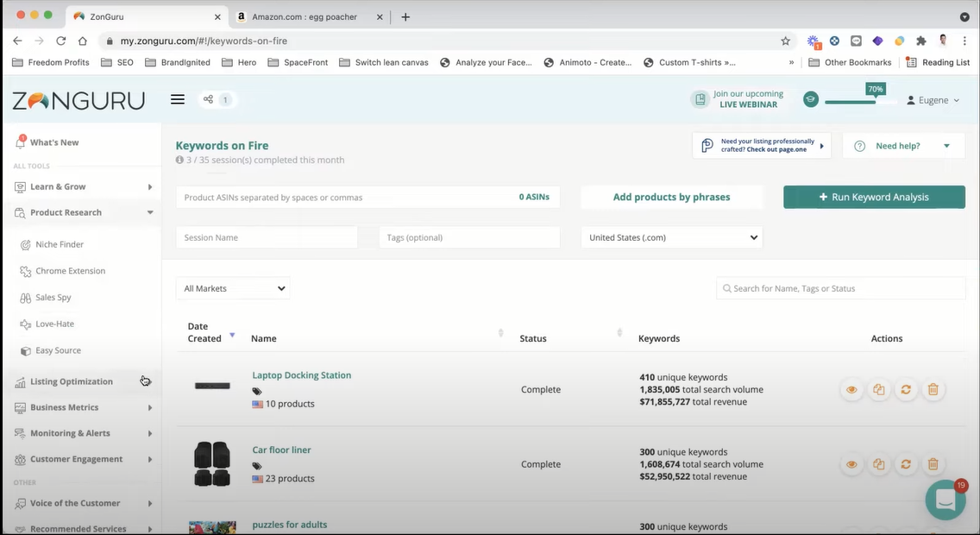
Task: Copy the Car floor liner session
Action: point(879,463)
